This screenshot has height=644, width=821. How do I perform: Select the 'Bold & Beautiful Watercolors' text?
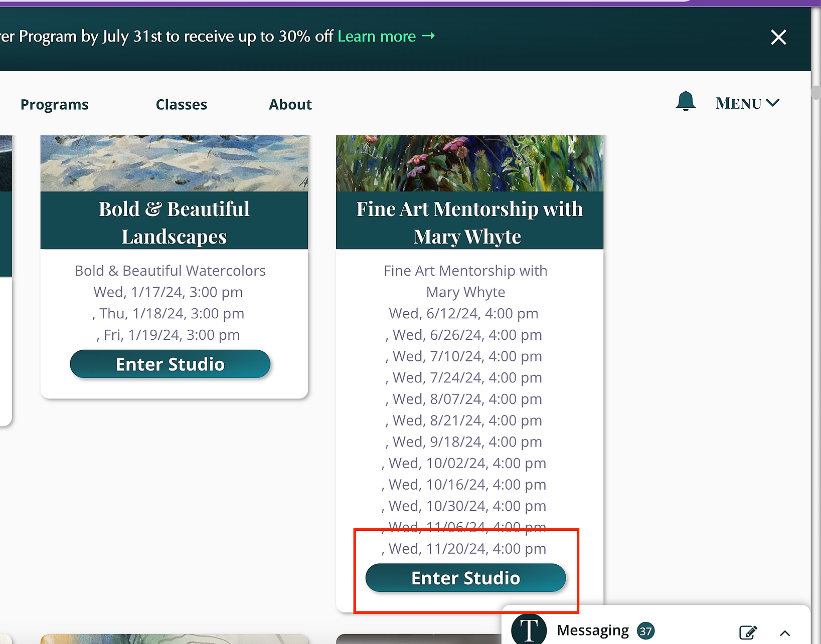tap(170, 271)
